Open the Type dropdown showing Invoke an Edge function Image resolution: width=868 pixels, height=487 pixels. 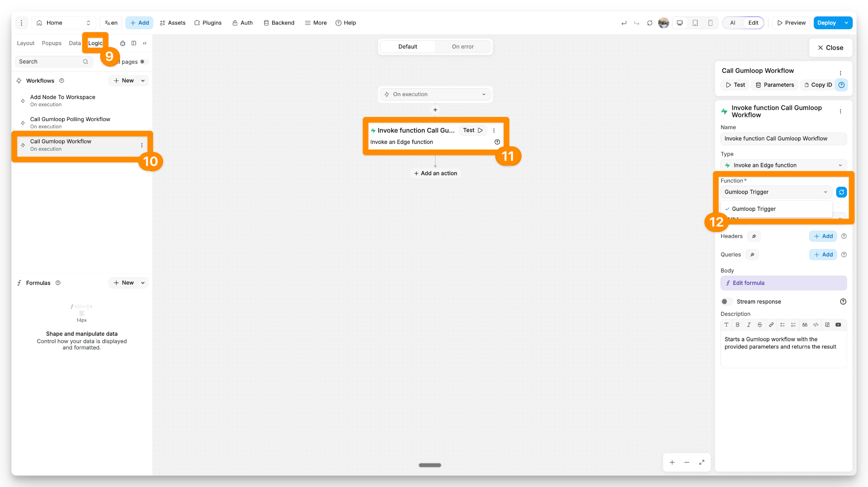click(x=783, y=165)
